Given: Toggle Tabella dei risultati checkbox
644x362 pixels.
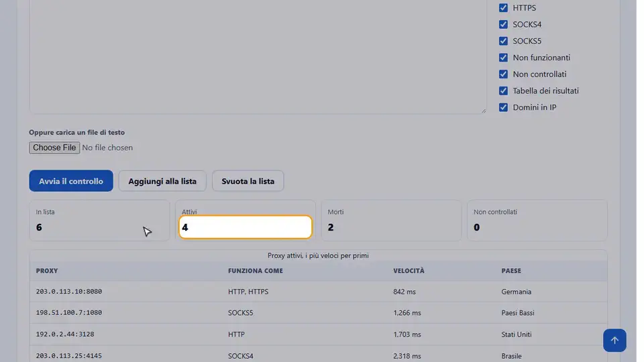Looking at the screenshot, I should tap(503, 90).
